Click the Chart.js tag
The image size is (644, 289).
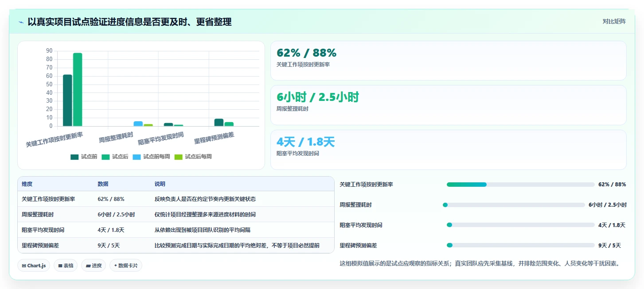[34, 266]
